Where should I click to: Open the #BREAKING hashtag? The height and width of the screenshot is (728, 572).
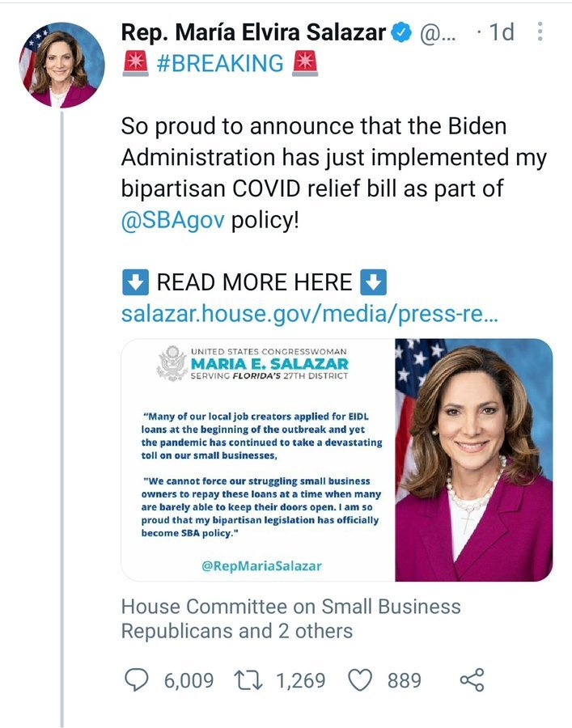click(218, 62)
